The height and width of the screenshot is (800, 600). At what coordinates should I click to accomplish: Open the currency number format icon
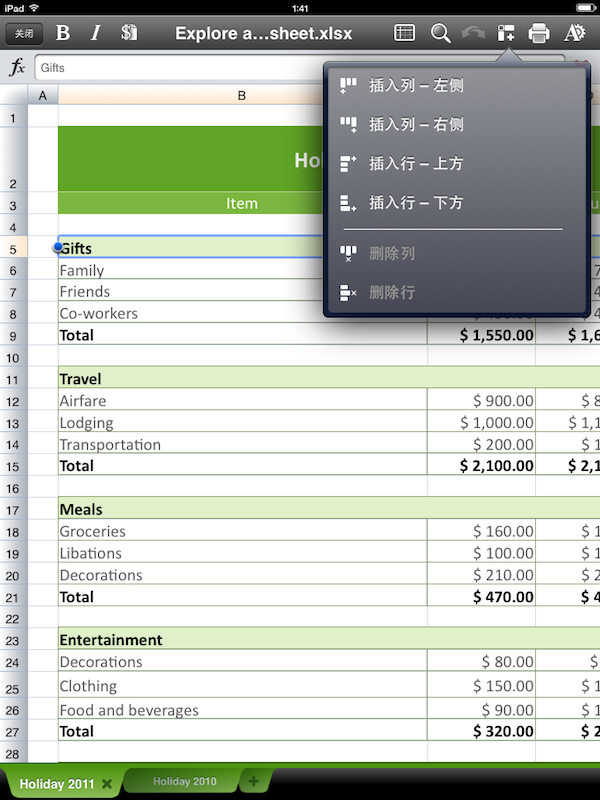point(129,33)
